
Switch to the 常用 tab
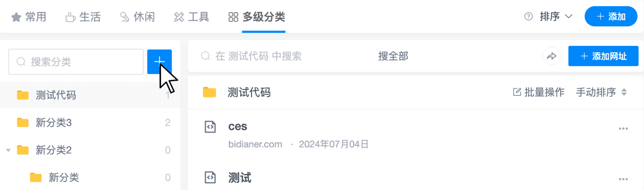[x=29, y=17]
